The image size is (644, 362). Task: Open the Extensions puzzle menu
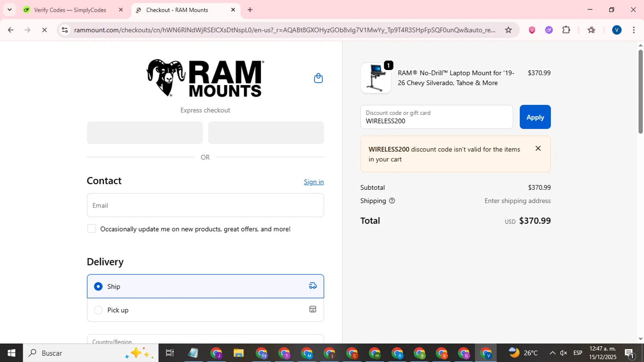tap(566, 30)
